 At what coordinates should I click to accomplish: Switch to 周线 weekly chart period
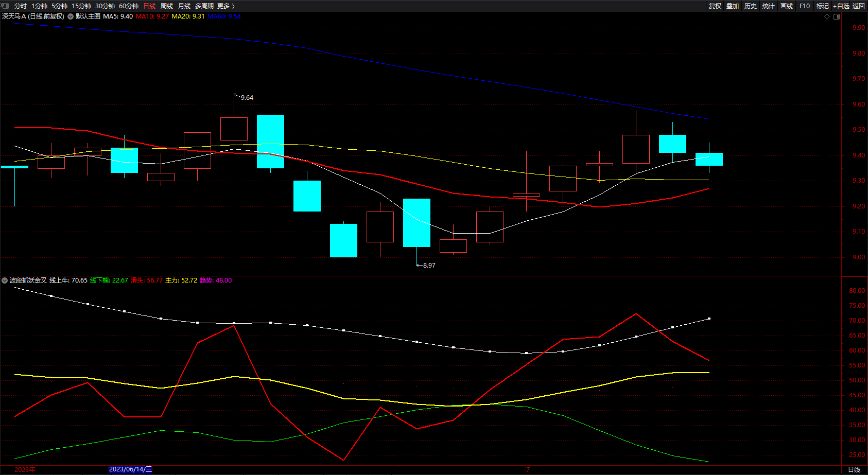point(167,6)
